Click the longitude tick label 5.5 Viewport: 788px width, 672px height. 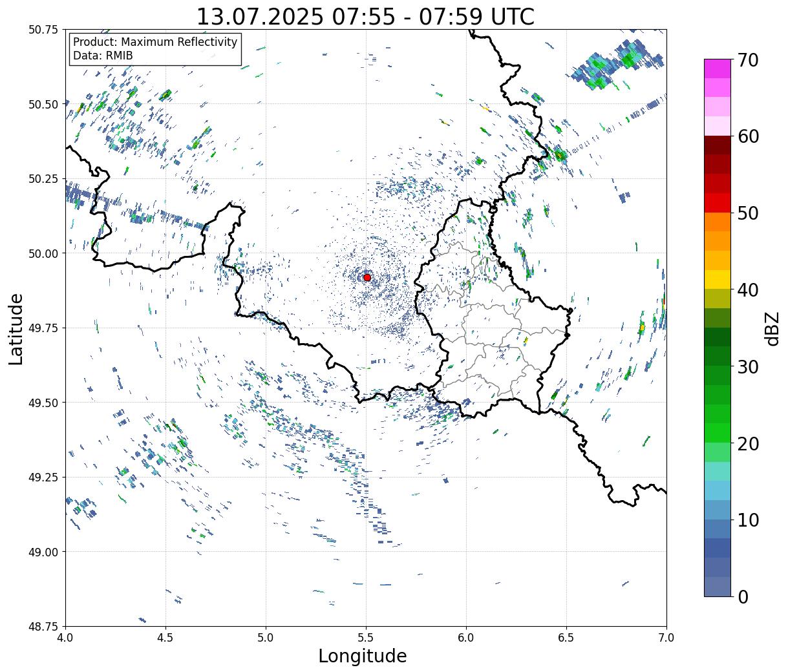click(366, 638)
